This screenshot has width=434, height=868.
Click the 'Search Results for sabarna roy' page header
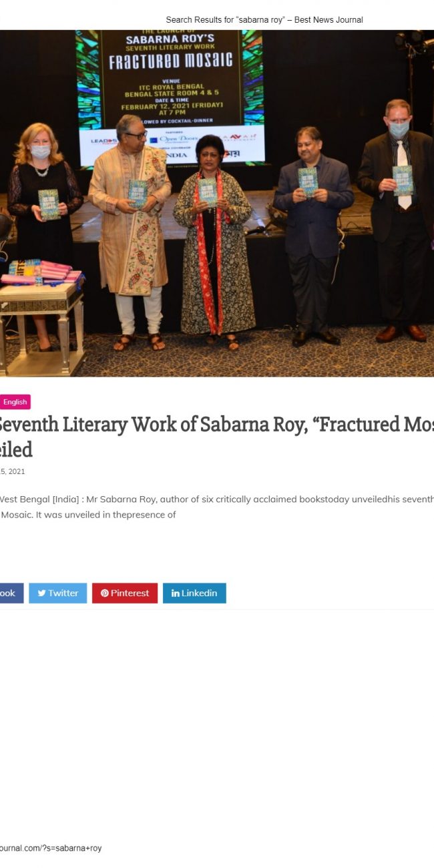click(264, 20)
